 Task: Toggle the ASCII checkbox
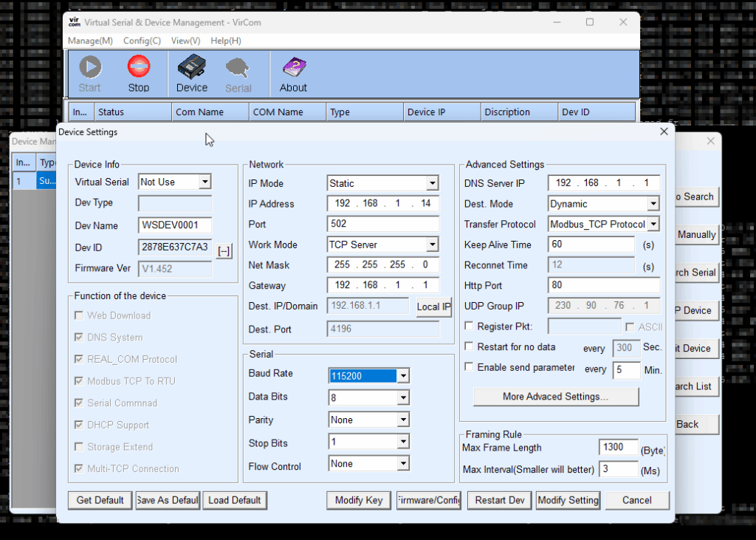point(630,327)
